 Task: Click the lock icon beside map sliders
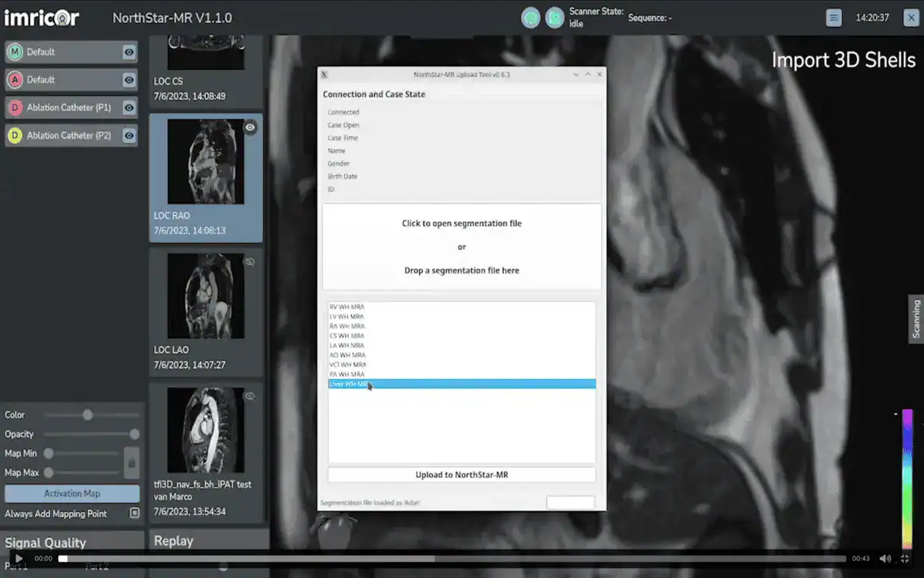click(132, 463)
